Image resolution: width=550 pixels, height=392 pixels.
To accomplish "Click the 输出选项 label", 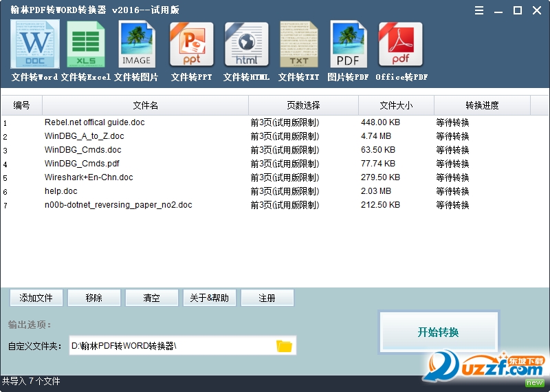I will (x=30, y=325).
